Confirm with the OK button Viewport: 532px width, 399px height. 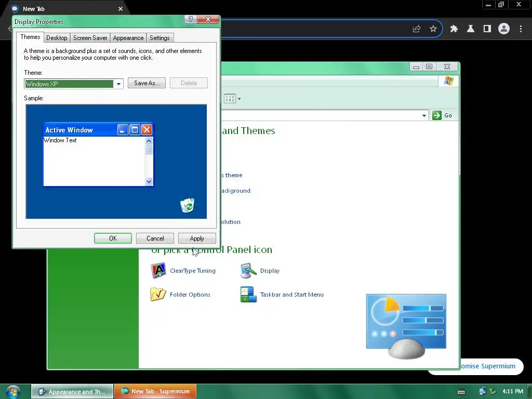click(x=113, y=238)
